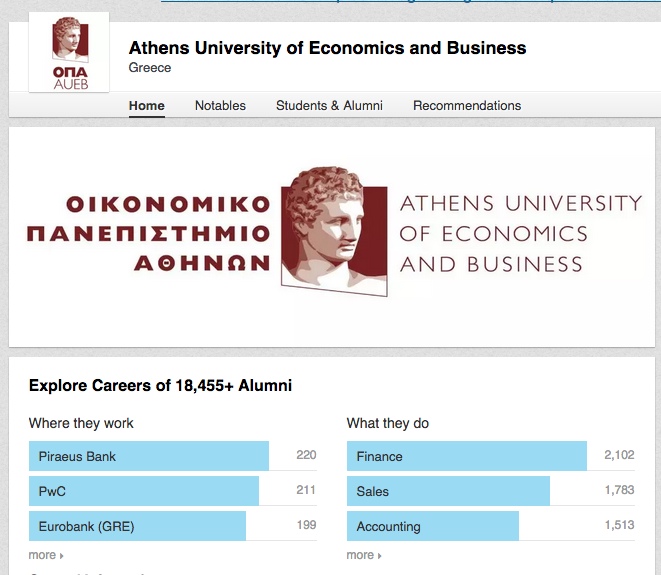This screenshot has width=661, height=575.
Task: Click the 211 count beside PwC
Action: click(306, 491)
